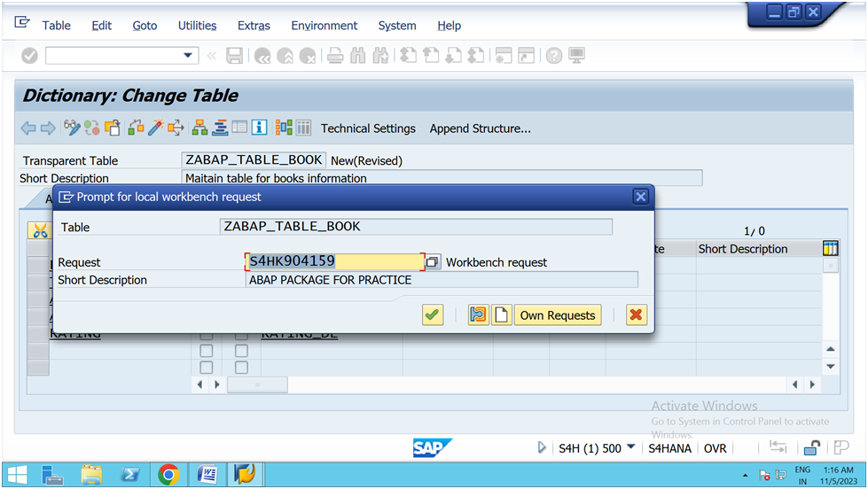Click the Customize Local Layout monitor icon

(576, 56)
